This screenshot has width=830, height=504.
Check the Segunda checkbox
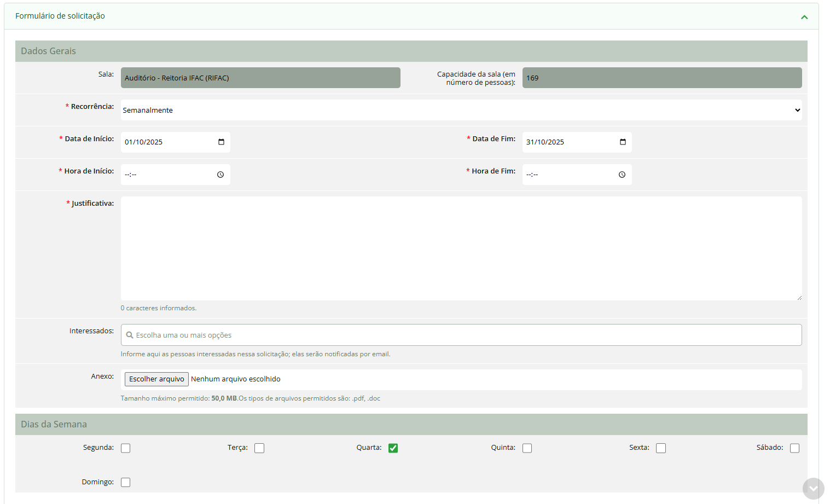[126, 448]
